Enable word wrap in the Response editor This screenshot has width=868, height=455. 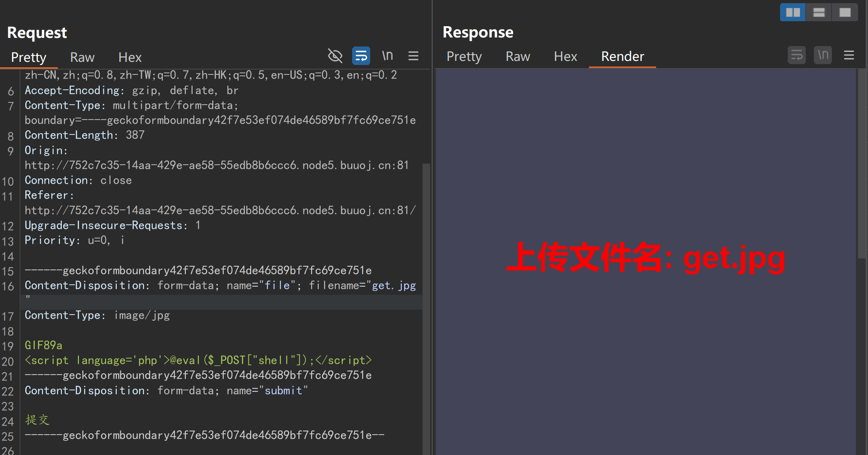click(797, 55)
